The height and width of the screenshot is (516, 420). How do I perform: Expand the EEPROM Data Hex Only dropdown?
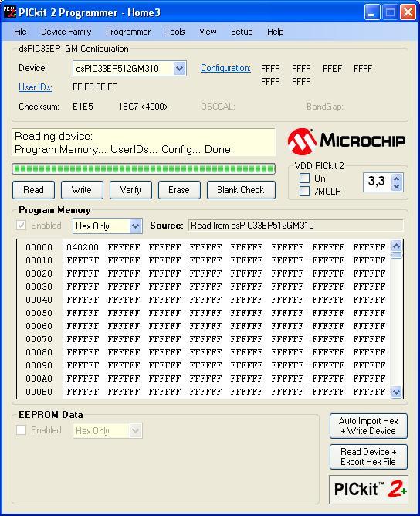[135, 431]
